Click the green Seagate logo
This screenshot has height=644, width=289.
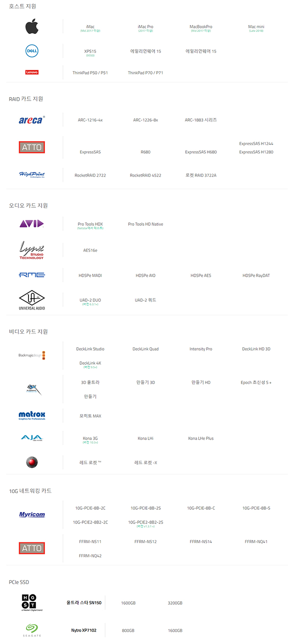(x=32, y=630)
